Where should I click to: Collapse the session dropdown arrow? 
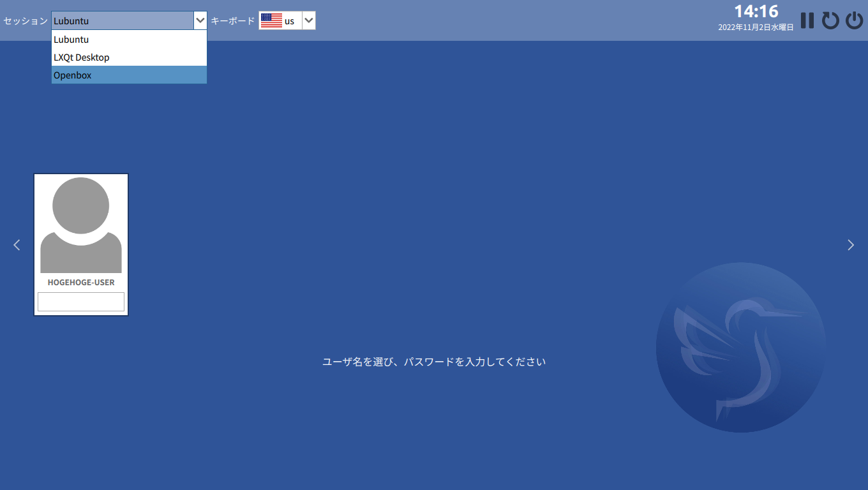pyautogui.click(x=200, y=20)
